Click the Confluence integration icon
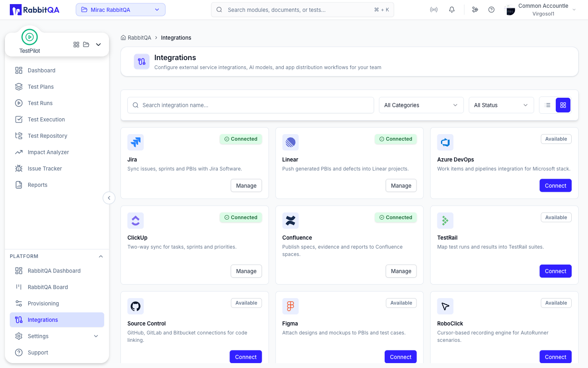The height and width of the screenshot is (368, 588). (290, 220)
